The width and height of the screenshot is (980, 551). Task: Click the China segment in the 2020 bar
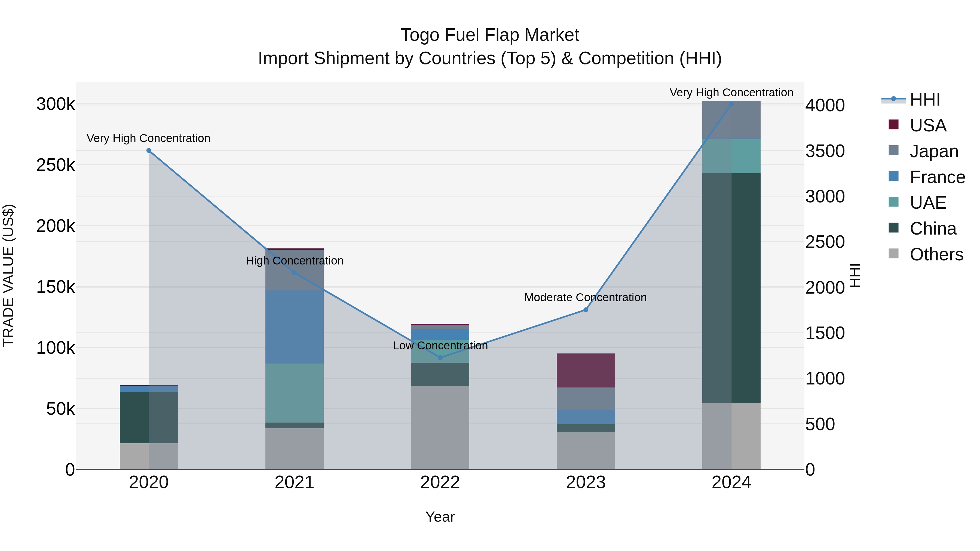[x=149, y=417]
